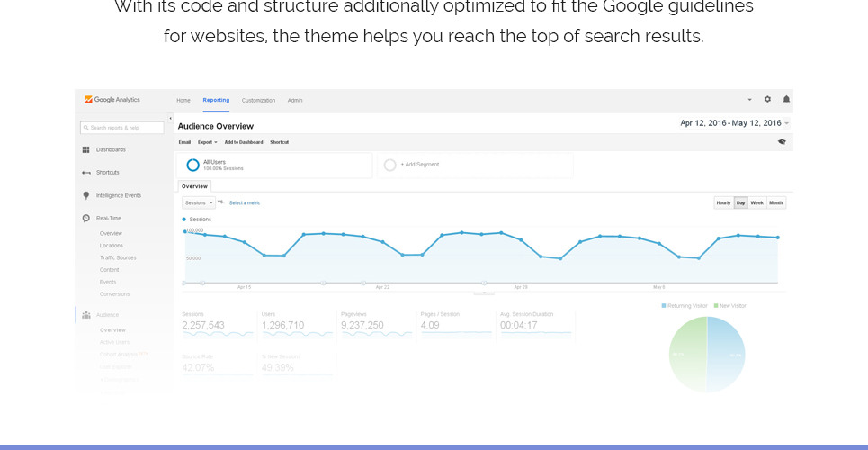Go to the Customization tab
The width and height of the screenshot is (868, 450).
[258, 101]
